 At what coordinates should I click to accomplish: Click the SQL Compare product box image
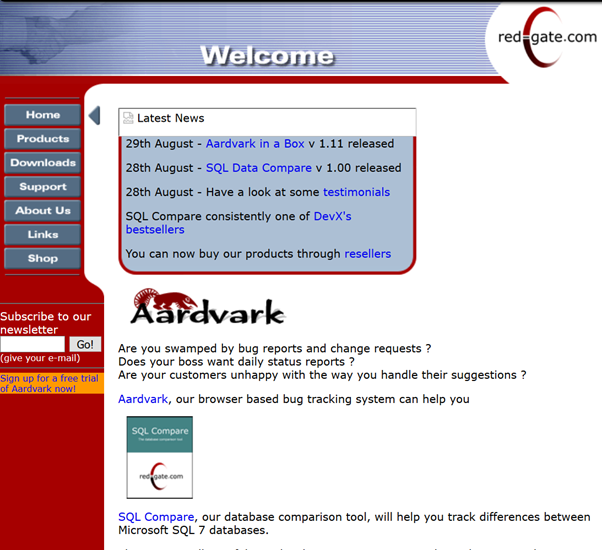160,457
